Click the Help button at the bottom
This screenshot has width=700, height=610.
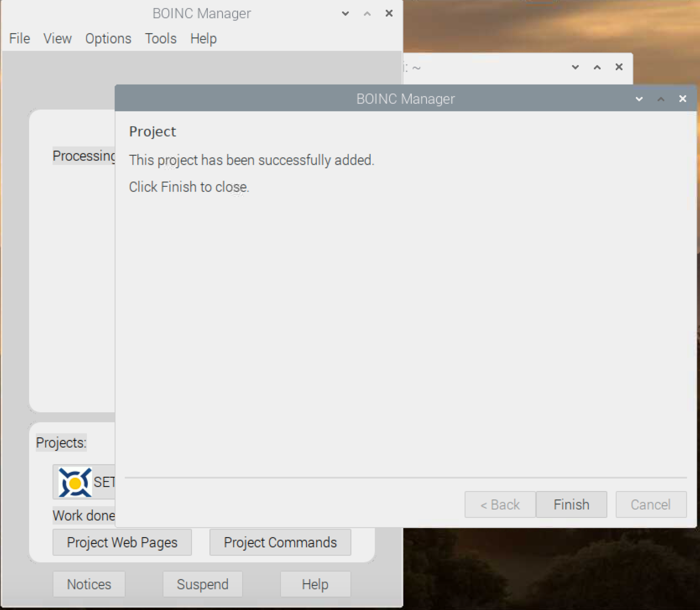point(315,584)
